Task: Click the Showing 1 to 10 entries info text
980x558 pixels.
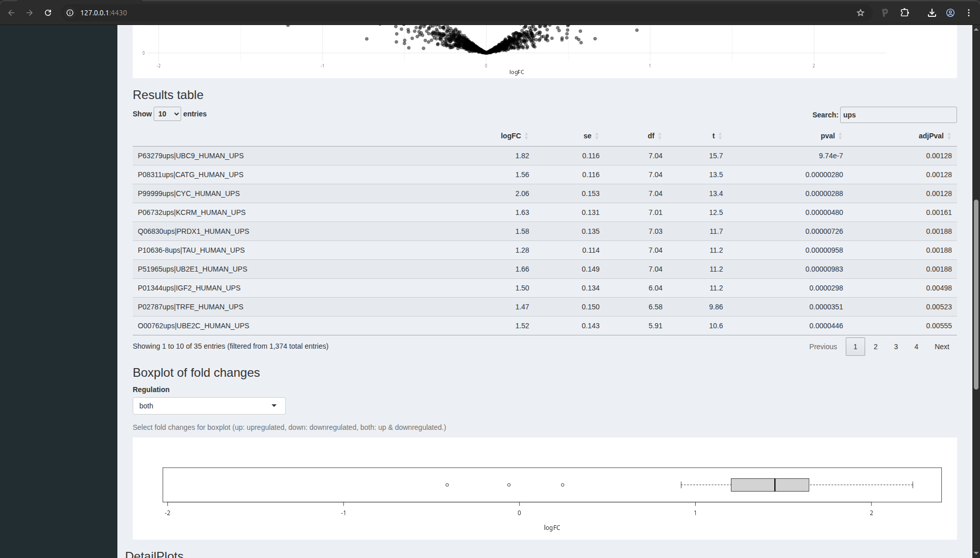Action: [230, 346]
